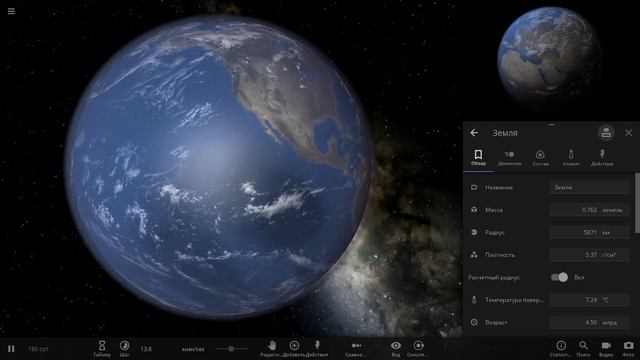640x360 pixels.
Task: Go back from Земля panel
Action: (474, 133)
